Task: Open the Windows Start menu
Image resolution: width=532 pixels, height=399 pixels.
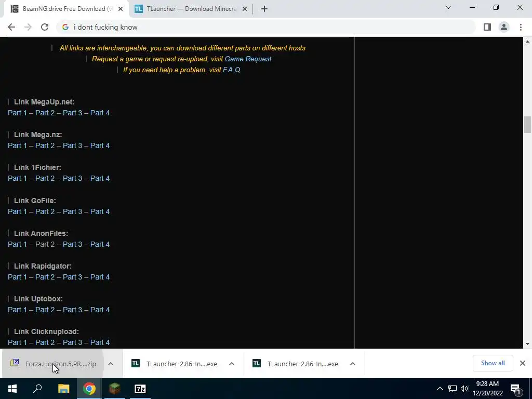Action: [12, 389]
